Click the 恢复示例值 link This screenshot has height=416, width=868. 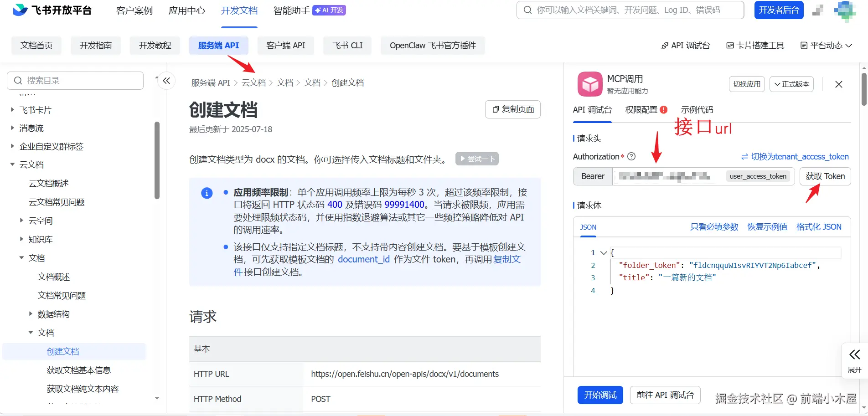pos(767,227)
